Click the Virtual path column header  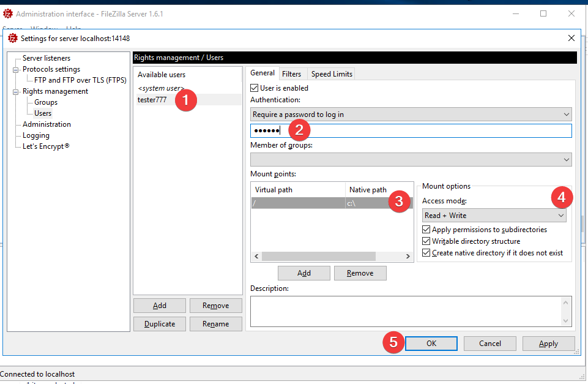coord(298,190)
